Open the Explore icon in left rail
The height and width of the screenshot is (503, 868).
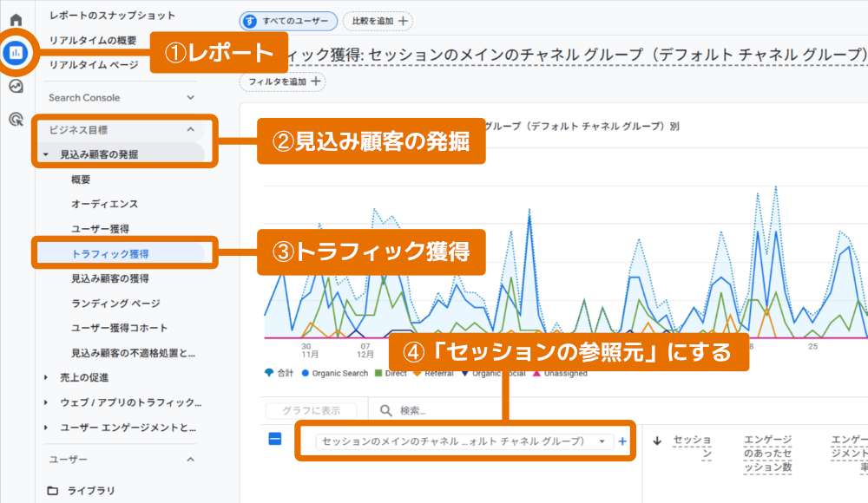pyautogui.click(x=16, y=86)
